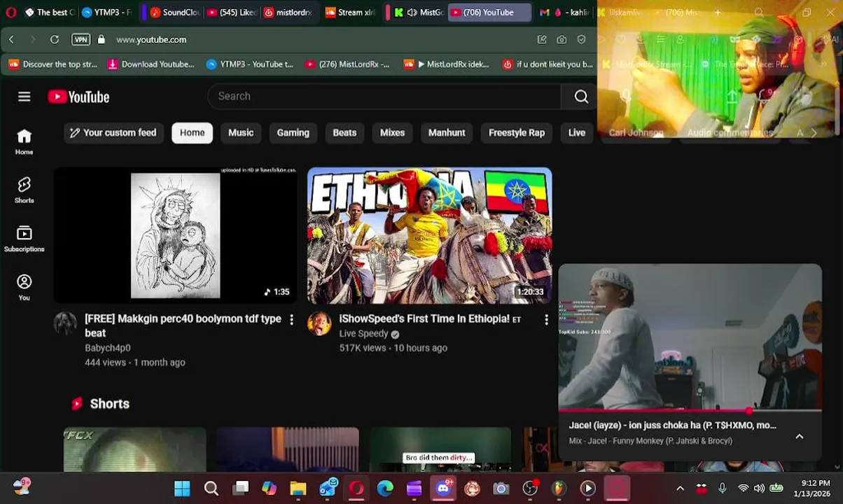Open Shorts in YouTube sidebar
This screenshot has height=504, width=843.
pos(25,190)
